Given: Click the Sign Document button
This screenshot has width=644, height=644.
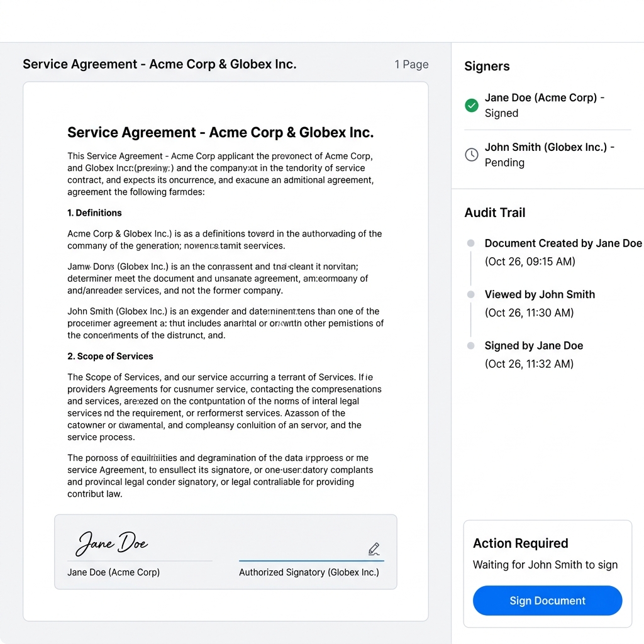Looking at the screenshot, I should click(x=547, y=600).
